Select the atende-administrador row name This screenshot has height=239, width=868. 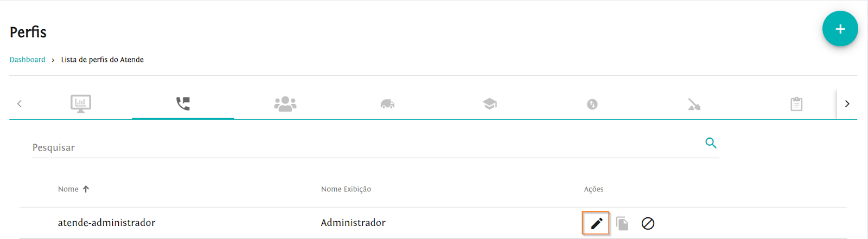click(107, 223)
